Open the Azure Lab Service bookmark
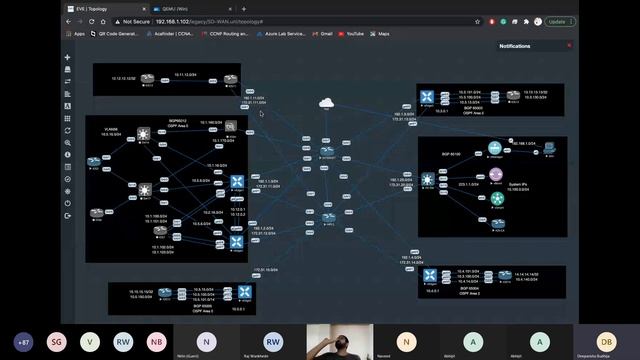The image size is (640, 360). click(x=281, y=34)
